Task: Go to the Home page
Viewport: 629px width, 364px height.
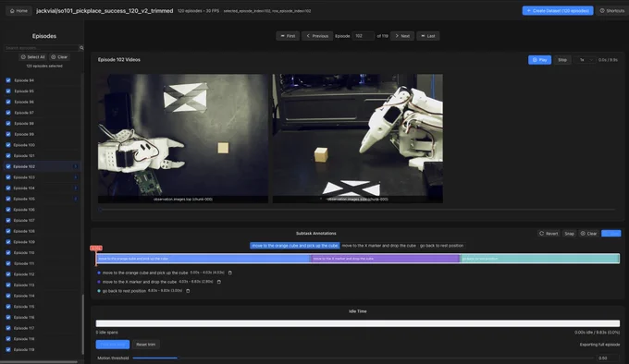Action: click(18, 11)
